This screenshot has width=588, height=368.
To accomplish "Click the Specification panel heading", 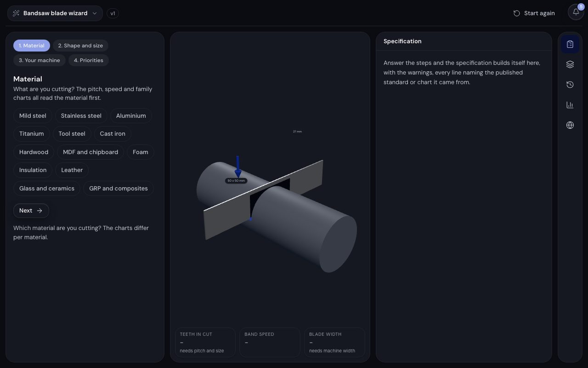I will coord(402,41).
